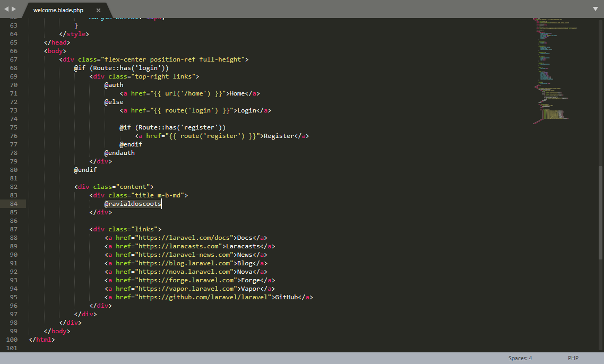Click the opening <body> tag

[55, 51]
